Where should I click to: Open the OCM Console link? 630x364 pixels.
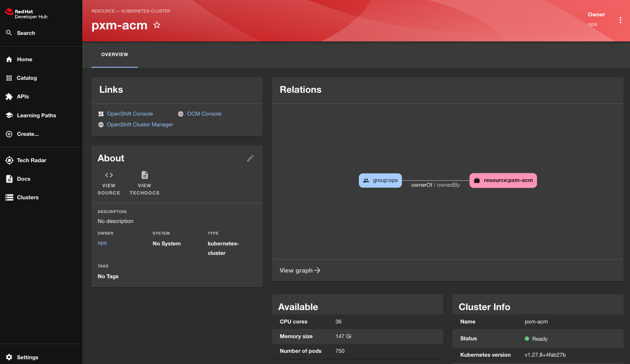tap(204, 114)
